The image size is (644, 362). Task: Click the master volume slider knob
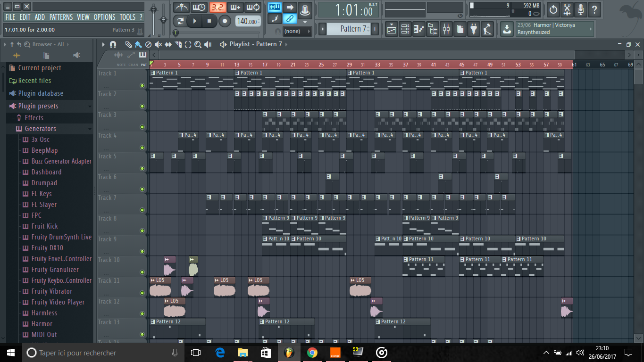(153, 9)
